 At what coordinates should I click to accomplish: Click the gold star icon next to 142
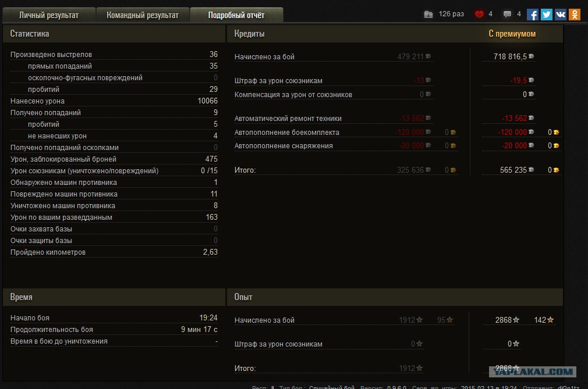551,320
